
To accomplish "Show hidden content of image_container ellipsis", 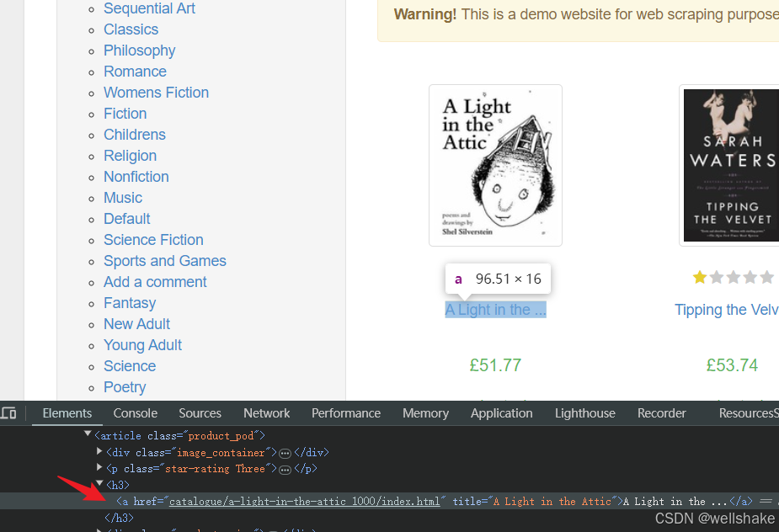I will 285,453.
